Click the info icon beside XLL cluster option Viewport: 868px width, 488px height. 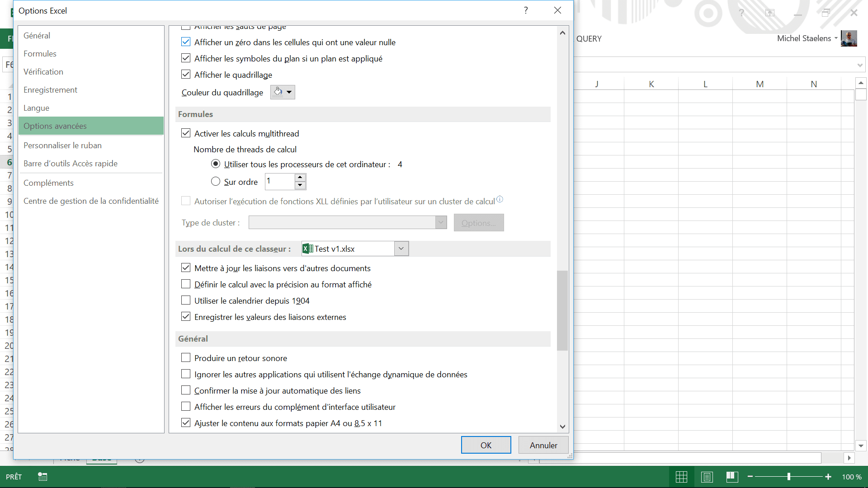(500, 199)
